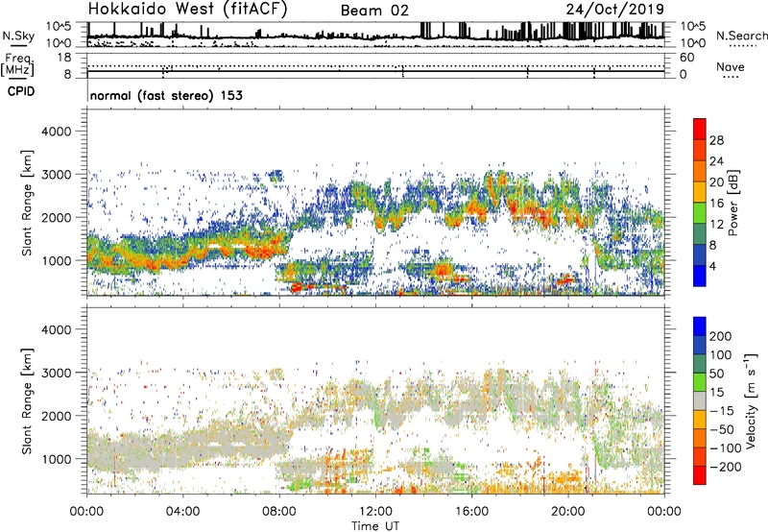Select 'normal (fast stereo) 153' mode text
Viewport: 768px width, 532px height.
[166, 96]
